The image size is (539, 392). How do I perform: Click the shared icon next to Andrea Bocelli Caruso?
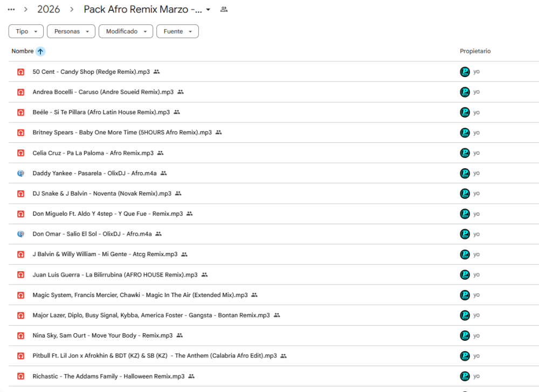pos(181,92)
